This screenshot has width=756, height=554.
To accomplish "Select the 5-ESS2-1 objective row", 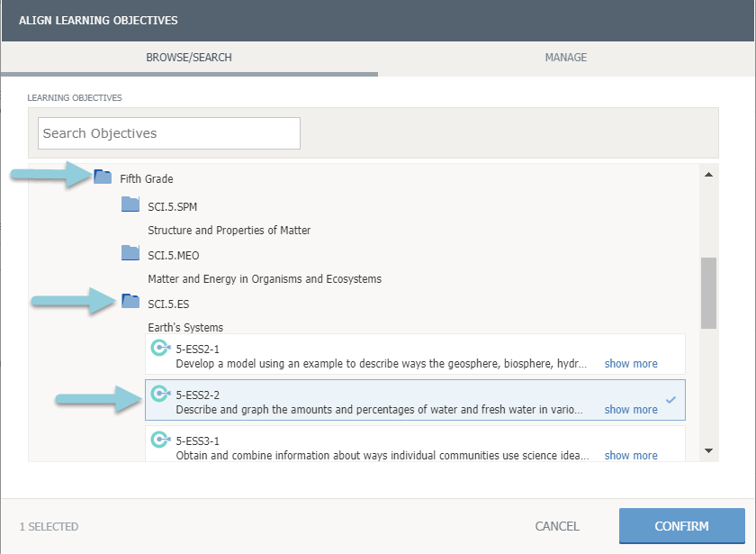I will pos(378,356).
